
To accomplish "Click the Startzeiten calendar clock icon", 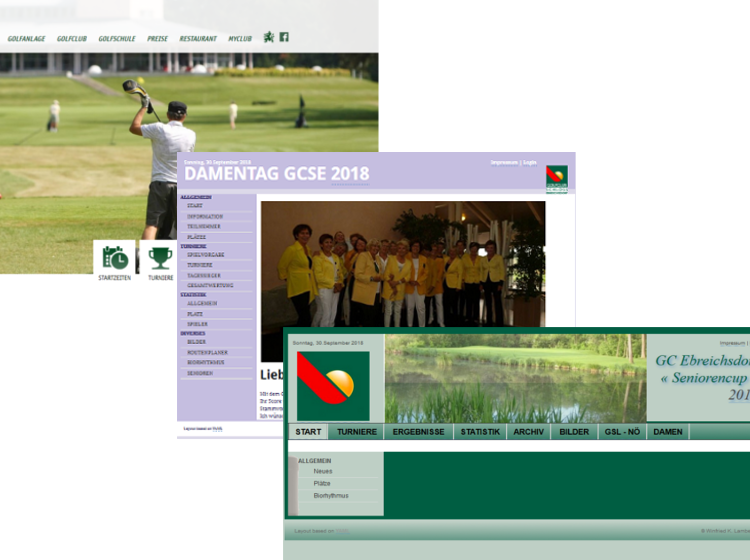I will click(x=115, y=257).
